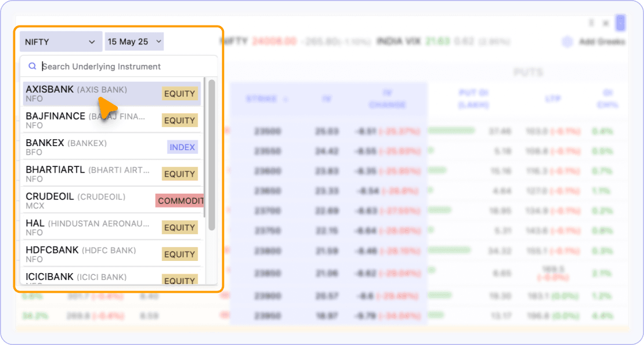Image resolution: width=644 pixels, height=345 pixels.
Task: Click the COMMODITY tag on CRUDEOIL row
Action: click(x=180, y=201)
